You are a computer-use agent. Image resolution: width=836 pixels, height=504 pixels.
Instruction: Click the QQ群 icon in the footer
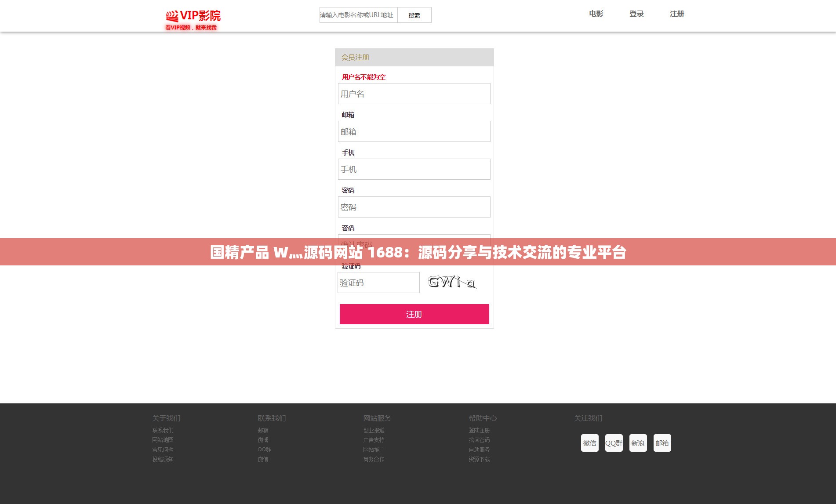[x=614, y=442]
